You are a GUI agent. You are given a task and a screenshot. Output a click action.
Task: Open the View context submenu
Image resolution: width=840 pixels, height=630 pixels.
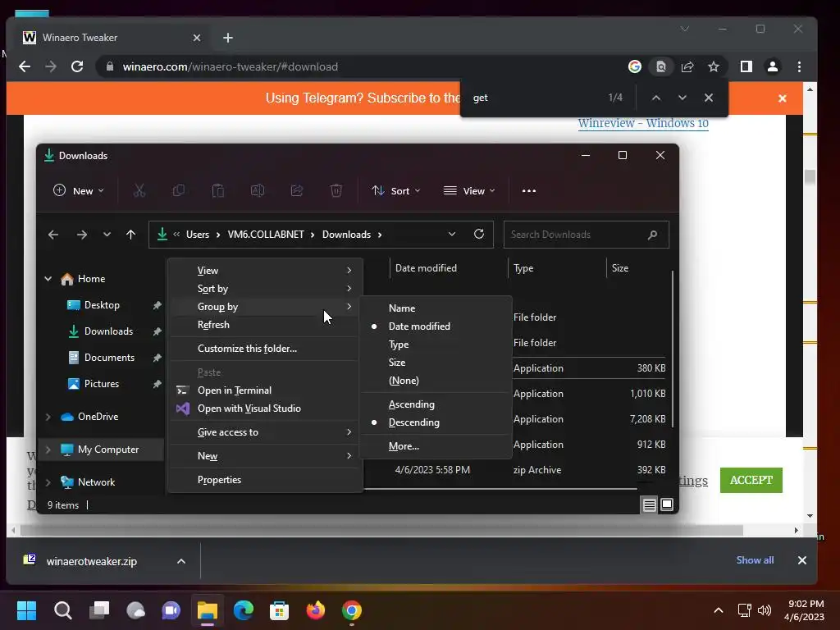point(265,271)
